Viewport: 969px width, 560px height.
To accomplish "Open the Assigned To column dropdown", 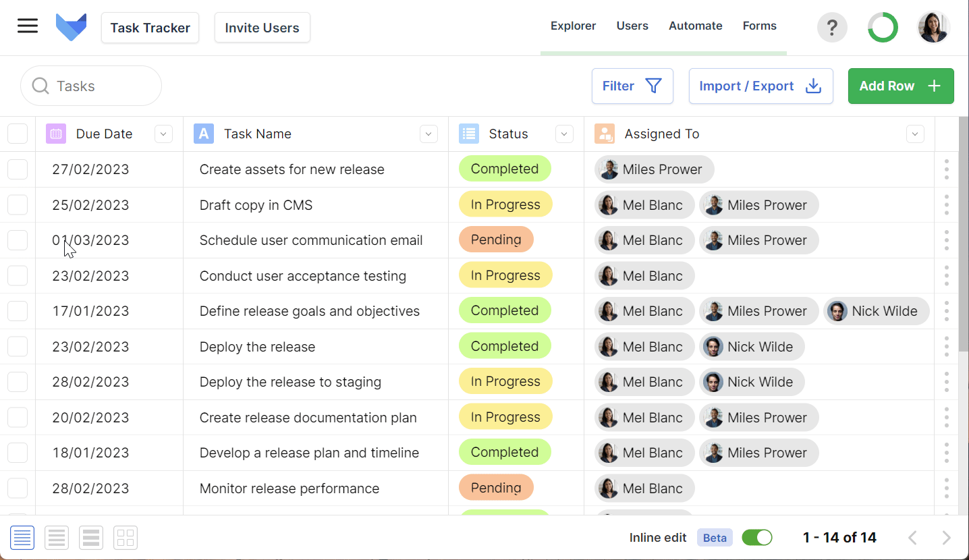I will point(914,134).
